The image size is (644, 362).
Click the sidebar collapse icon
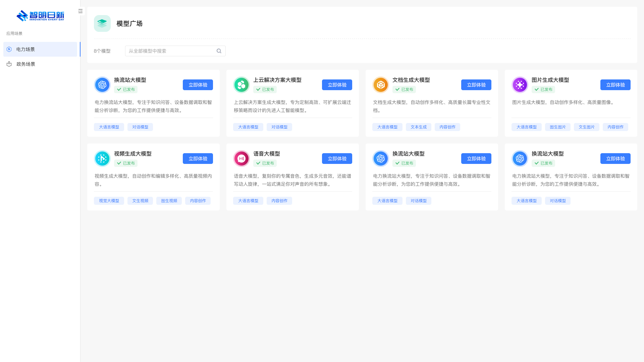(80, 11)
